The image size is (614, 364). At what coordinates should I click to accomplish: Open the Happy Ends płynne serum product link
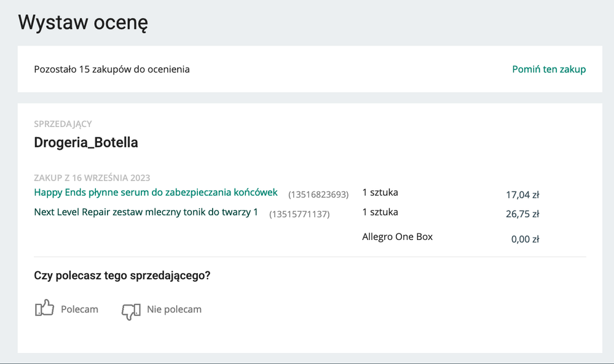156,192
